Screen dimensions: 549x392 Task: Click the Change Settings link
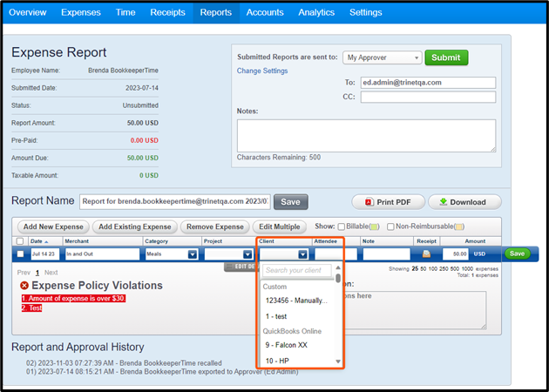click(262, 71)
